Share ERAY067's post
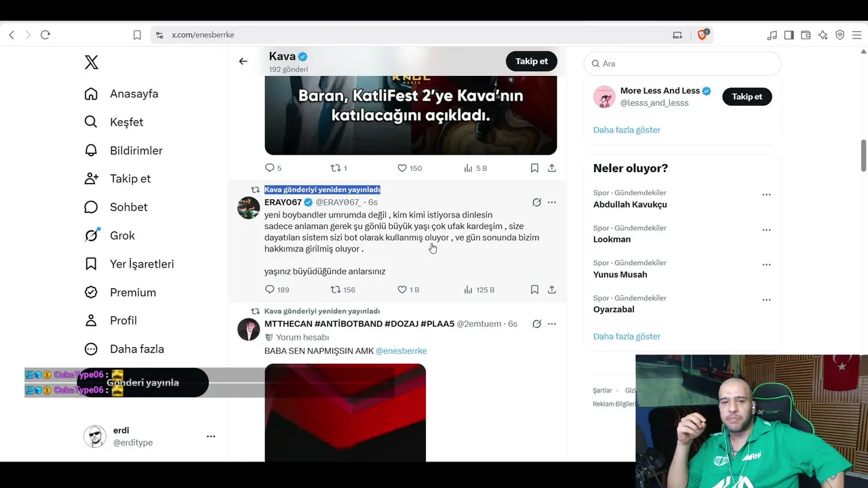Image resolution: width=868 pixels, height=488 pixels. pyautogui.click(x=552, y=289)
